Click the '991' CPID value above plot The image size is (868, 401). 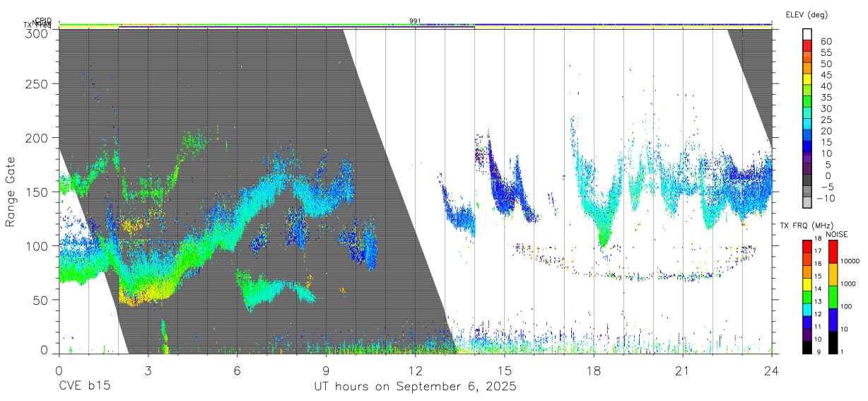click(x=415, y=21)
